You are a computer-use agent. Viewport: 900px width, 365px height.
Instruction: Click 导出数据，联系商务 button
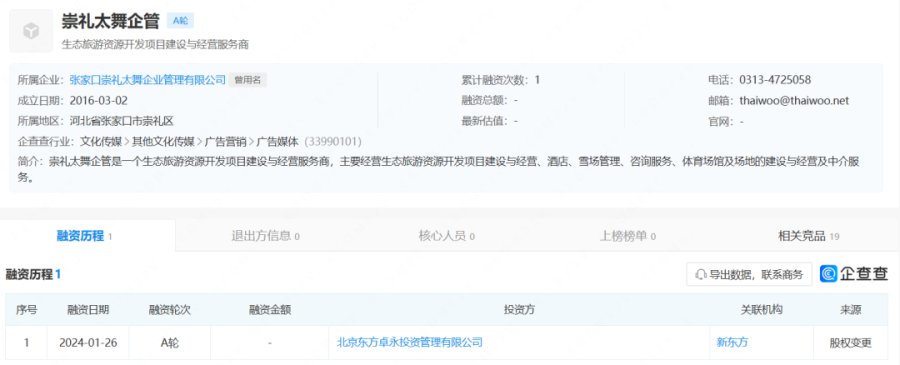[749, 274]
